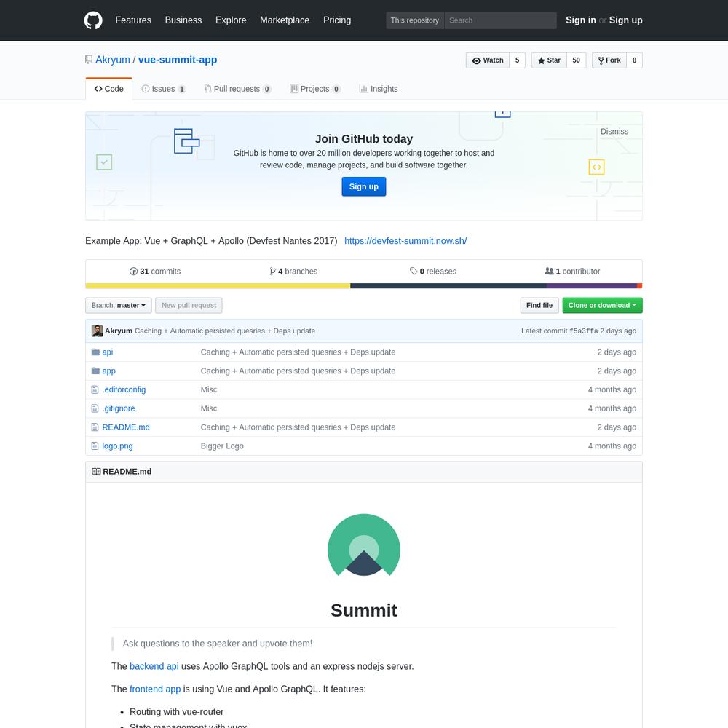
Task: Open Pricing in top navigation
Action: (337, 20)
